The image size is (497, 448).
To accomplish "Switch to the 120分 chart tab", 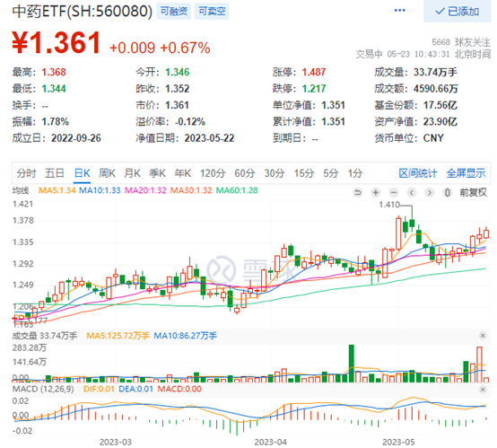I will pyautogui.click(x=213, y=173).
